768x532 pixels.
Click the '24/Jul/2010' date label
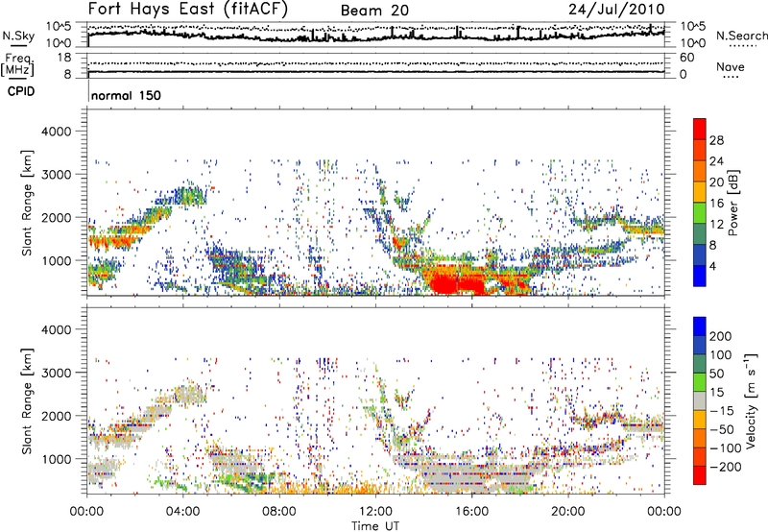(x=616, y=10)
